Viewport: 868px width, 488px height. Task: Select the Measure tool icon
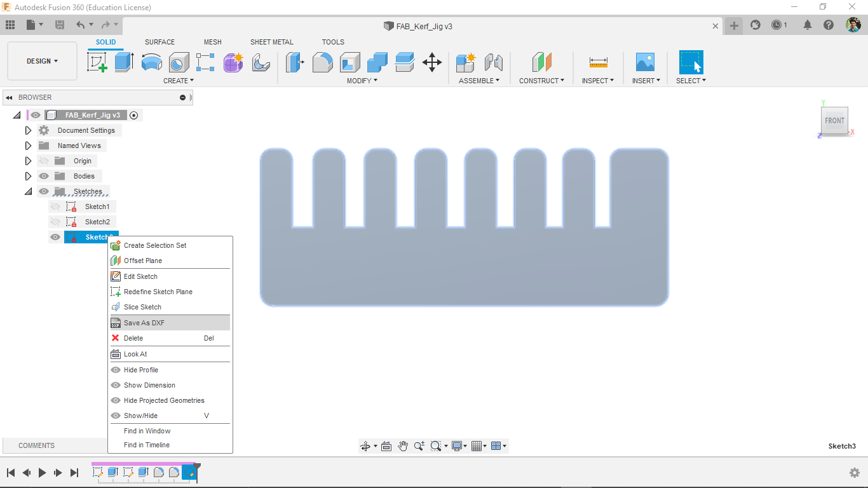click(598, 62)
